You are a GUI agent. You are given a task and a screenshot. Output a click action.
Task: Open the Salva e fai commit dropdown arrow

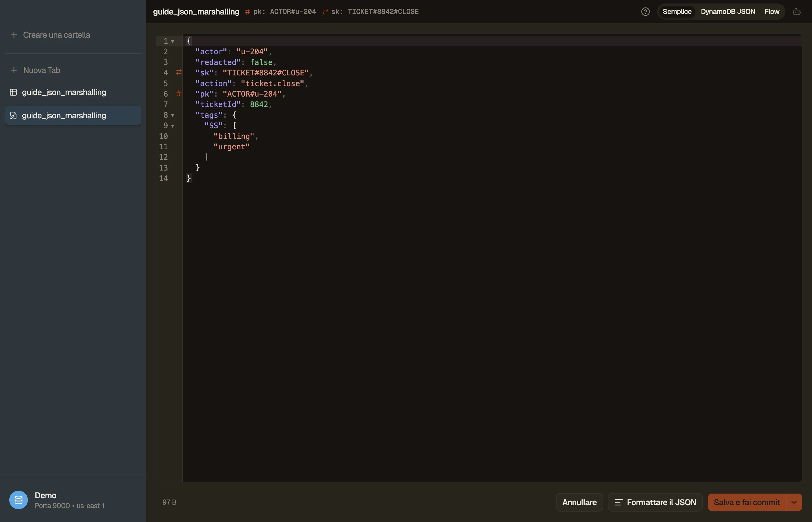[x=794, y=502]
